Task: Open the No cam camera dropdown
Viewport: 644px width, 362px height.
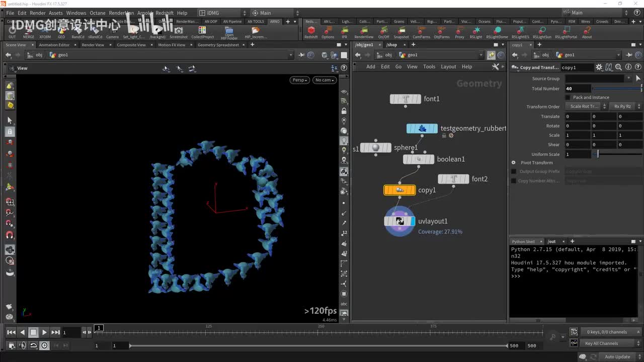Action: 324,80
